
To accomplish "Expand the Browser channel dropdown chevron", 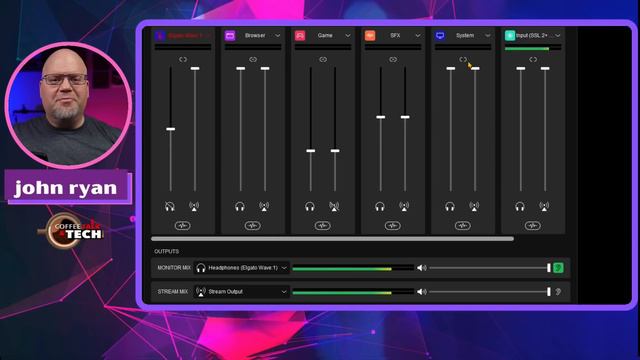I will 278,36.
